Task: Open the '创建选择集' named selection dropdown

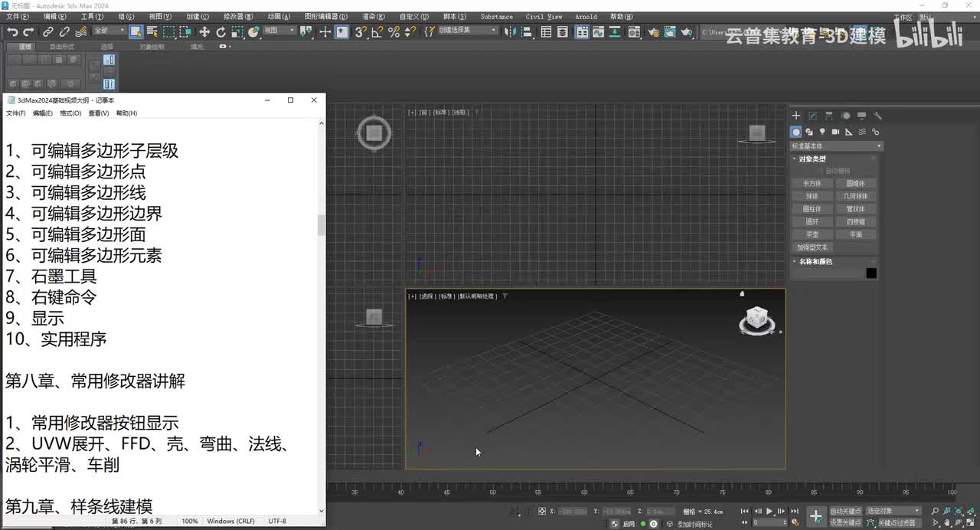Action: [466, 31]
